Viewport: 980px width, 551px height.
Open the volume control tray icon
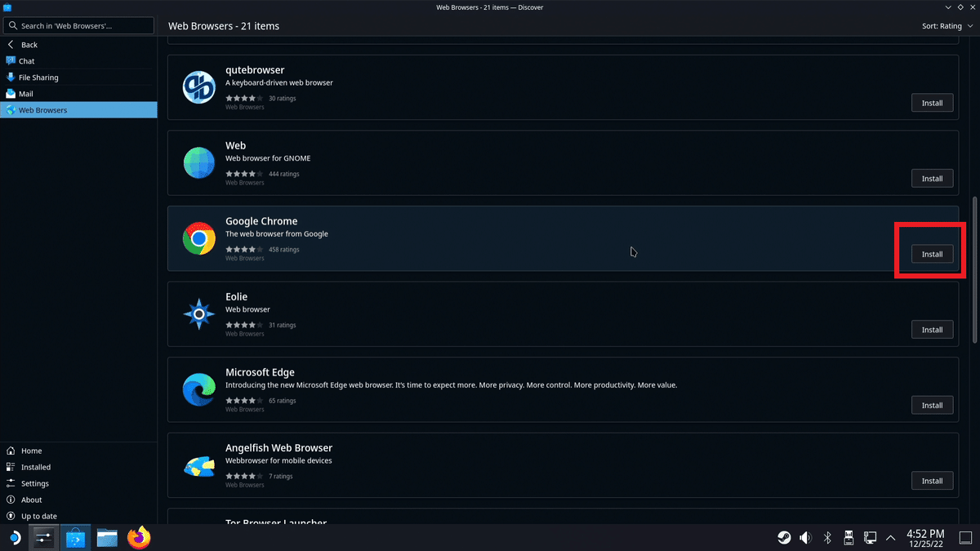805,537
